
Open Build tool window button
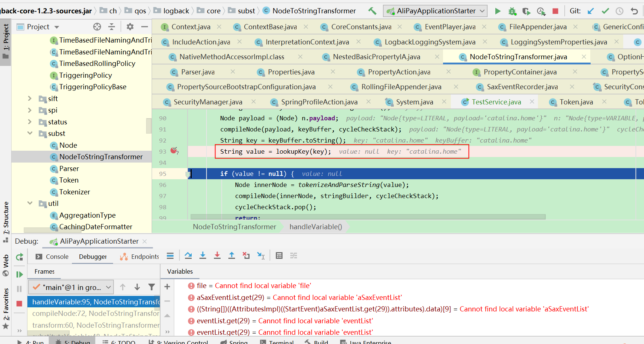[316, 341]
